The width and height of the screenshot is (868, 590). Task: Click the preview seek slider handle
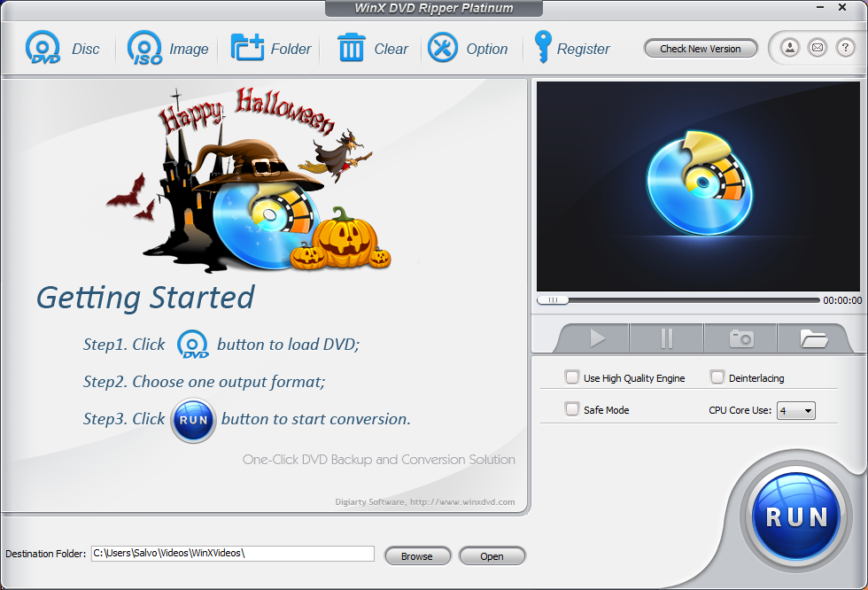coord(553,300)
